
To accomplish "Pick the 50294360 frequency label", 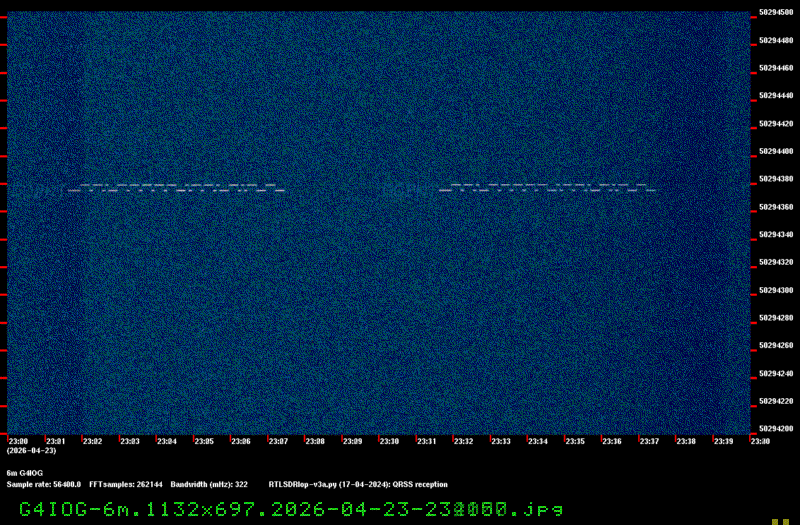I will [776, 207].
